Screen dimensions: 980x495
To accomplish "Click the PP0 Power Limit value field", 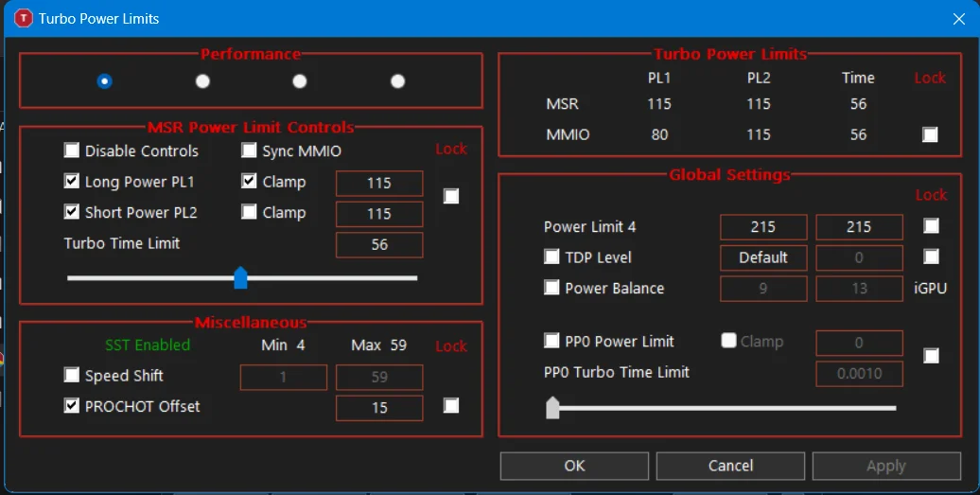I will (859, 343).
